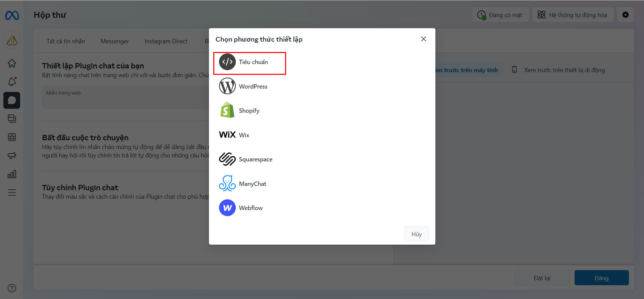Toggle the Đang có mặt availability status
This screenshot has height=299, width=644.
[500, 15]
